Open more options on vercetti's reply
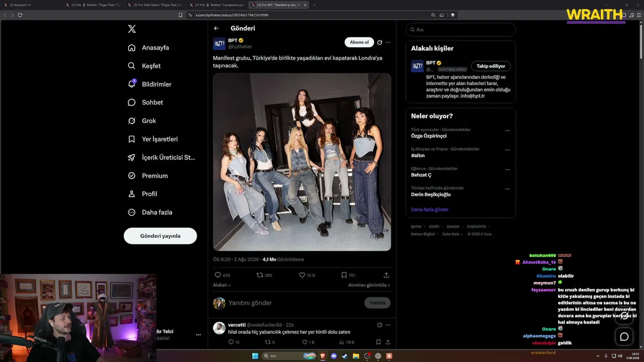 click(388, 325)
